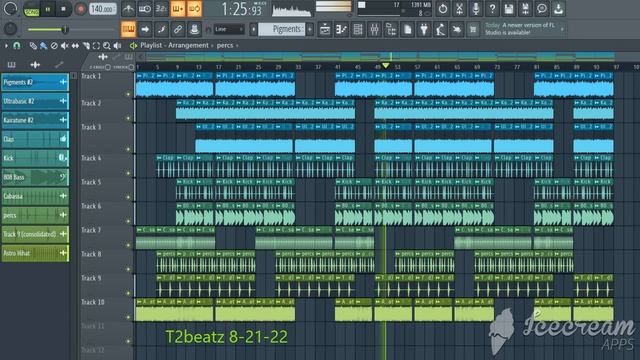
Task: Click the undo history circular arrow icon
Action: click(443, 9)
